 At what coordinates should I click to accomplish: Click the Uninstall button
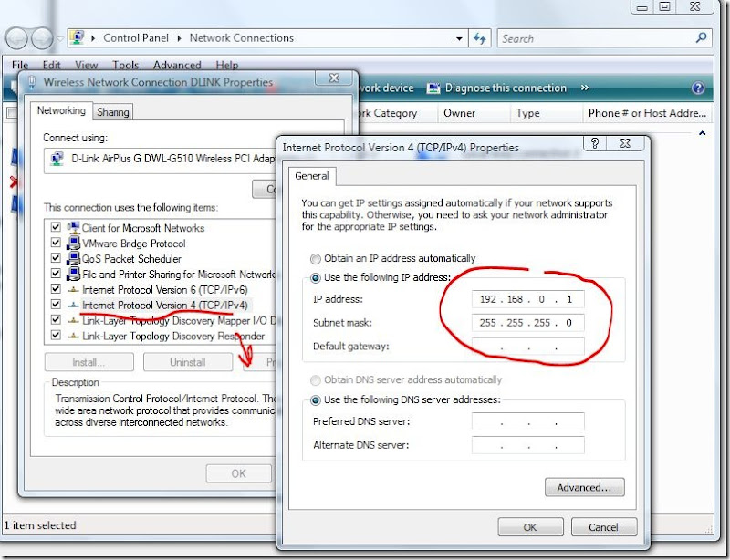188,362
